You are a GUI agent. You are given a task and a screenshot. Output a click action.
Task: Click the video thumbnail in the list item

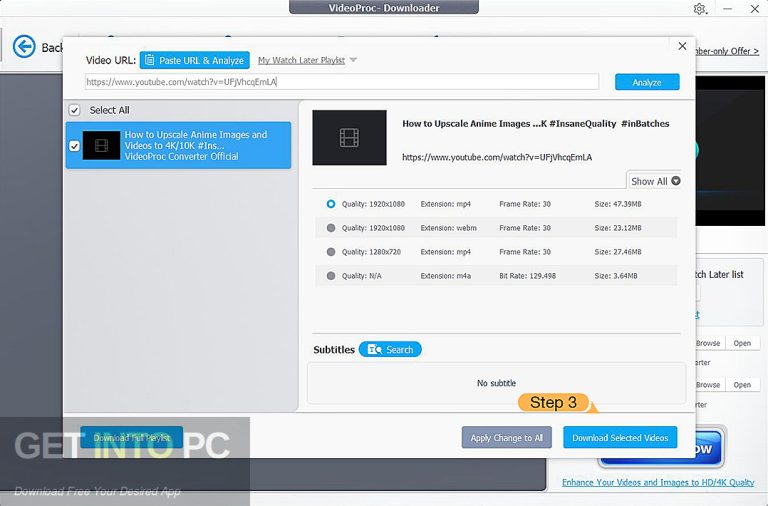pos(101,145)
